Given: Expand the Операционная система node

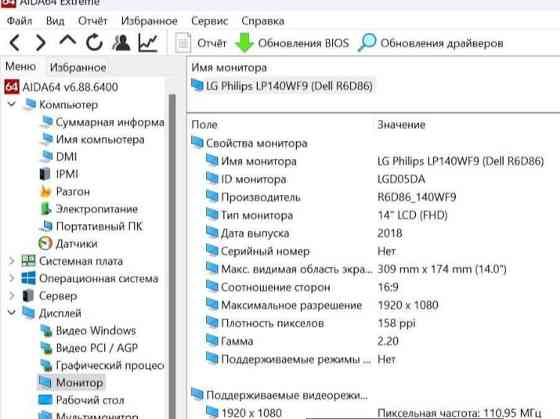Looking at the screenshot, I should click(11, 278).
